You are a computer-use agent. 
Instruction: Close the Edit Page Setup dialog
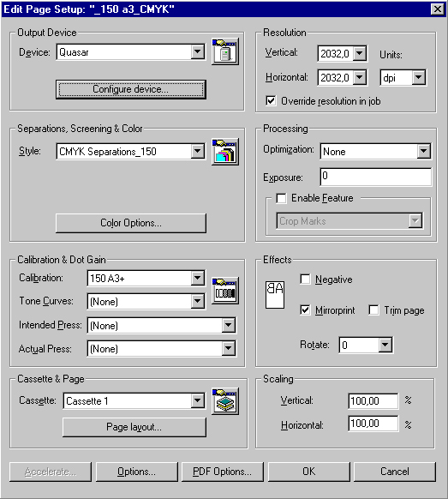point(438,9)
